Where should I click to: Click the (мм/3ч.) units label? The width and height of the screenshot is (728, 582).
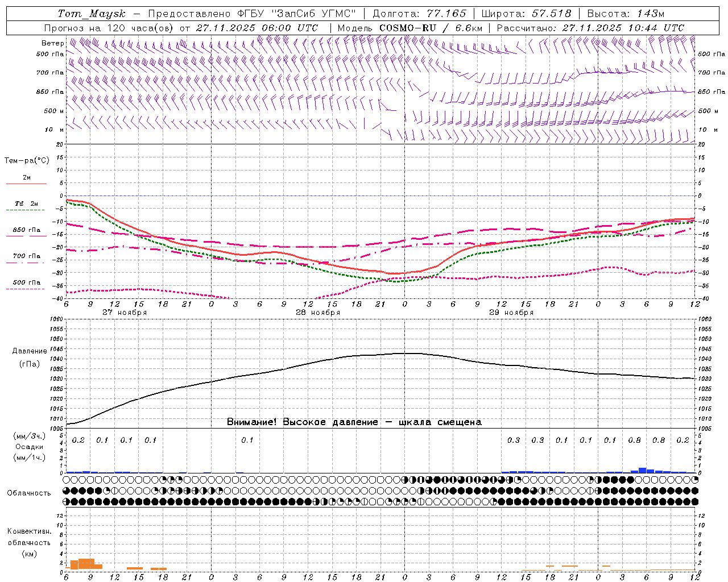(30, 436)
